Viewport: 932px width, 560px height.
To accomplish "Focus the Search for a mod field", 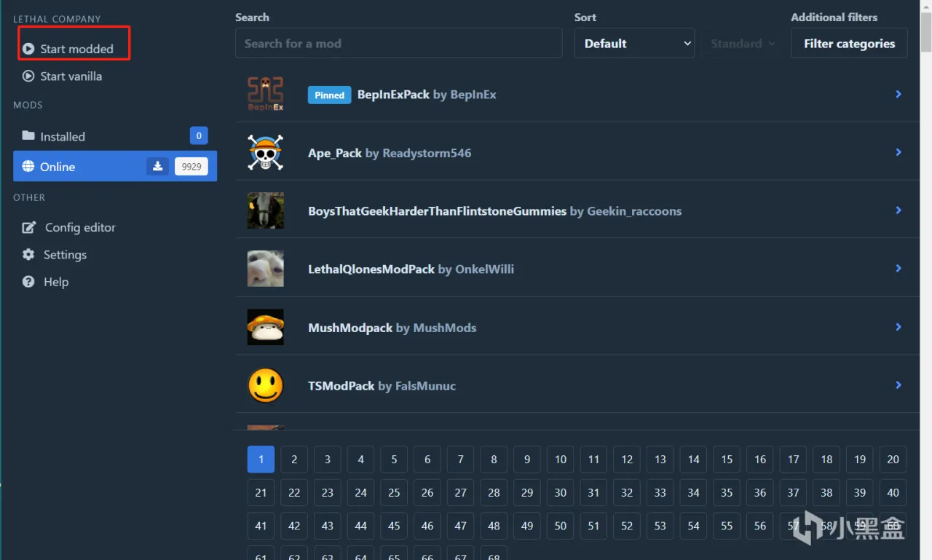I will point(398,43).
